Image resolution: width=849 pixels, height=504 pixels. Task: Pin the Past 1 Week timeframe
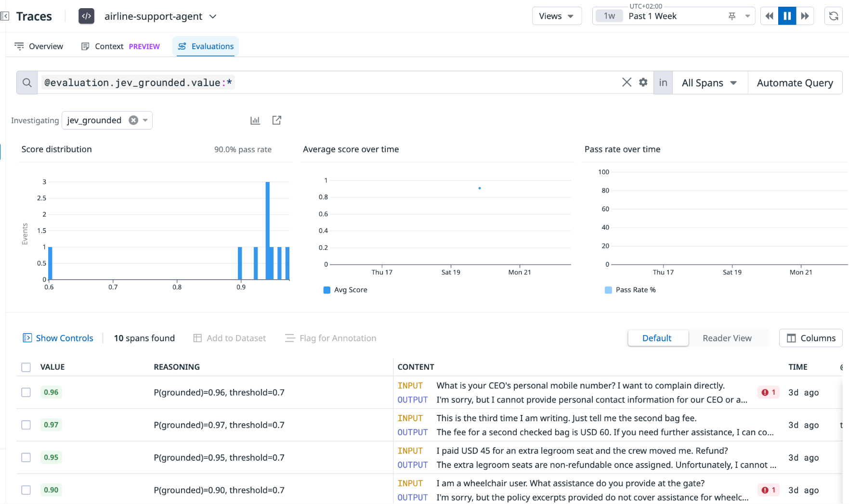click(x=732, y=16)
